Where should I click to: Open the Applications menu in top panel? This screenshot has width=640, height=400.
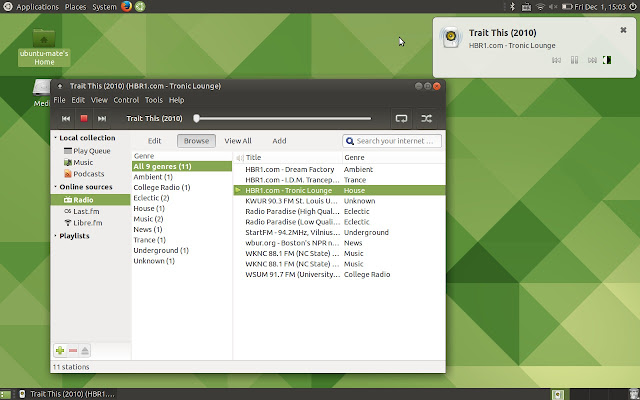pyautogui.click(x=38, y=7)
